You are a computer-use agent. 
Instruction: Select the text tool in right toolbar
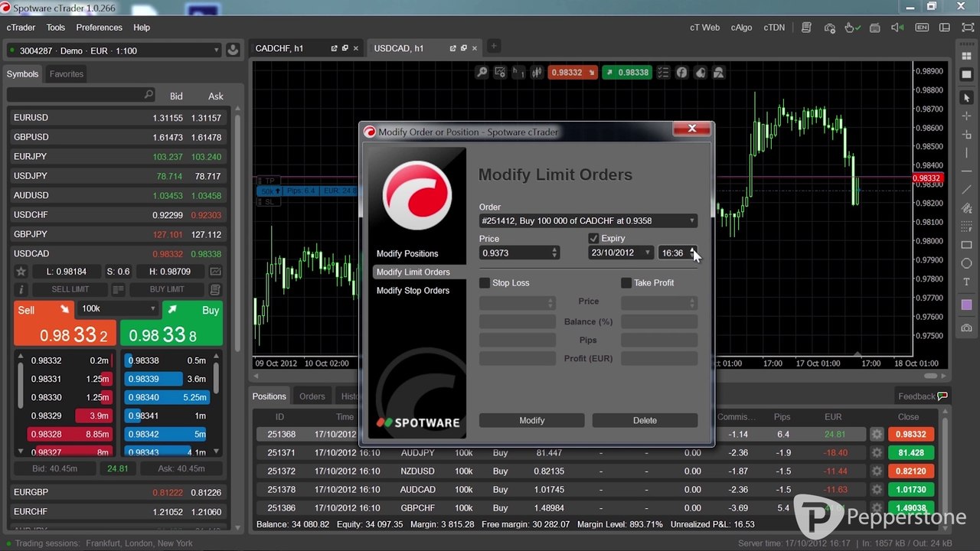click(966, 282)
